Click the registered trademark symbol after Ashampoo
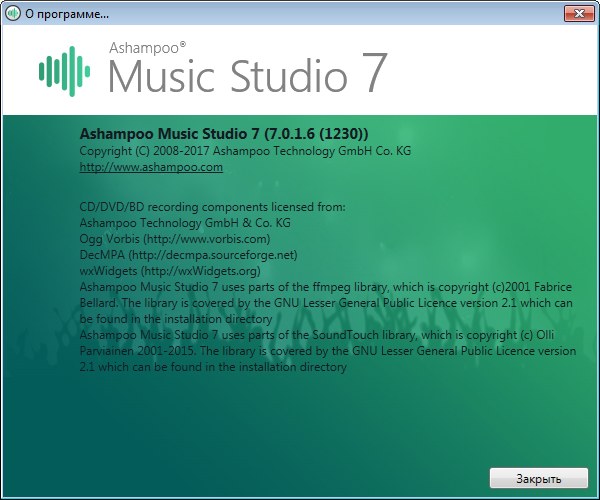600x500 pixels. tap(181, 45)
